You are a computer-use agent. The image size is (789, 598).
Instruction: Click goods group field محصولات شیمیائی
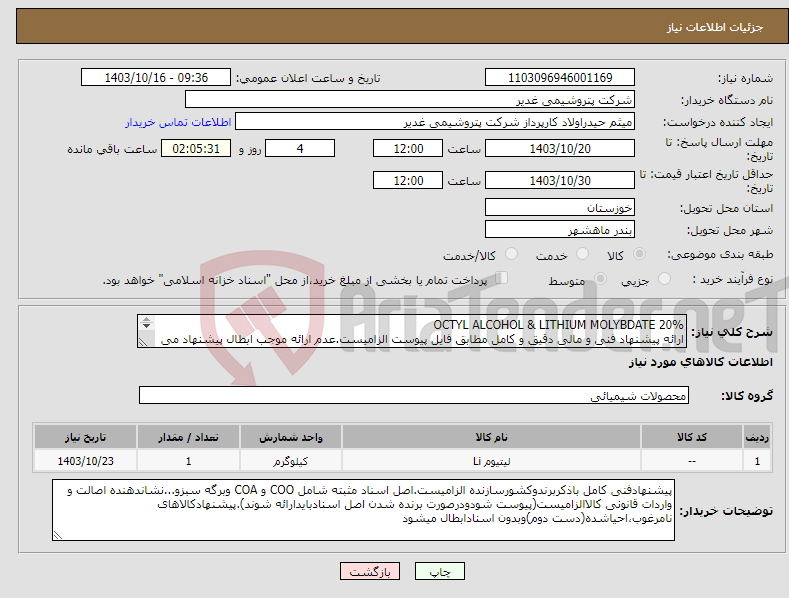pos(414,396)
